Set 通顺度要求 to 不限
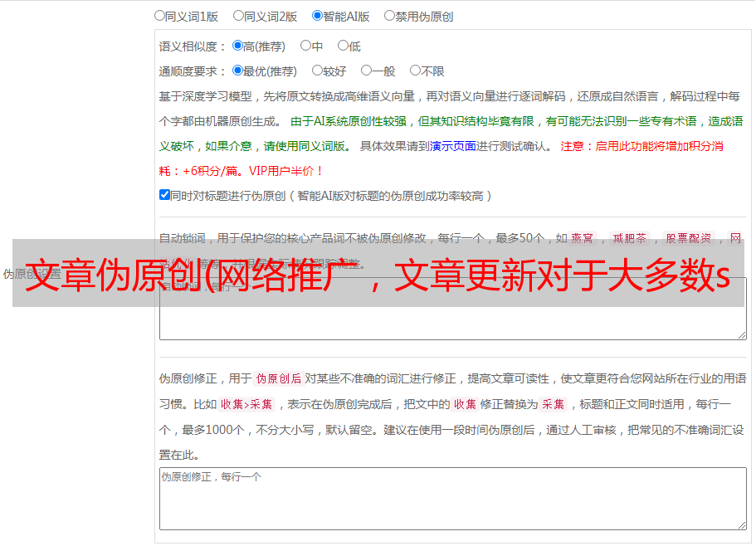Image resolution: width=756 pixels, height=546 pixels. point(415,71)
